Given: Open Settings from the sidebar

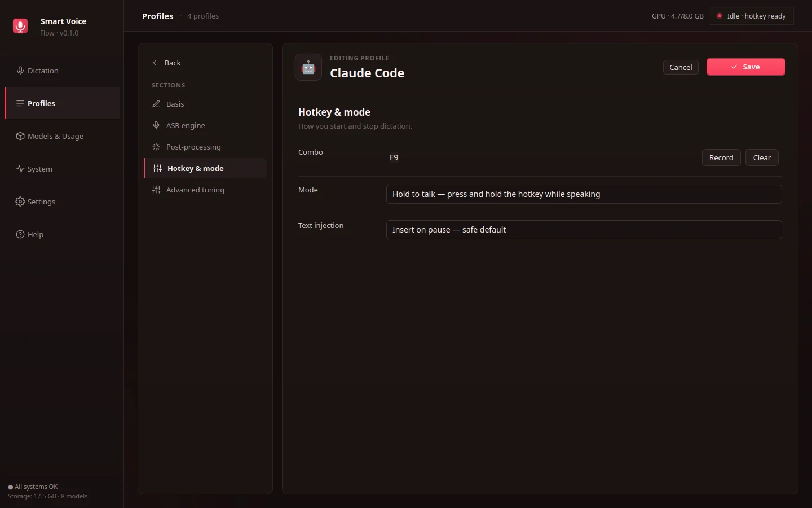Looking at the screenshot, I should 62,202.
